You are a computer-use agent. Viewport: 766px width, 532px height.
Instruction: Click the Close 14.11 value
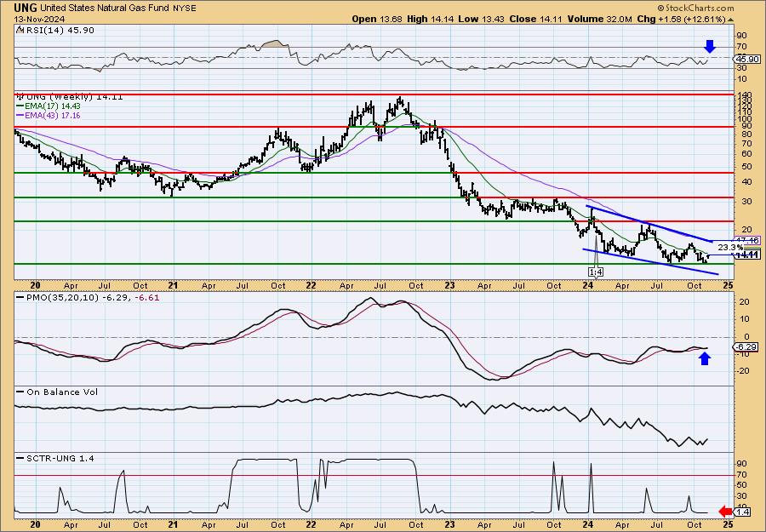(534, 19)
